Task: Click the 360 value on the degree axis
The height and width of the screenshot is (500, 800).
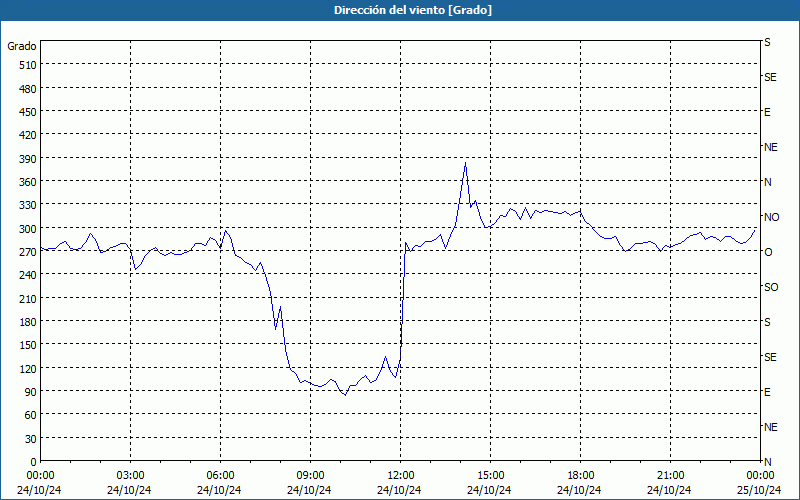Action: (x=28, y=182)
